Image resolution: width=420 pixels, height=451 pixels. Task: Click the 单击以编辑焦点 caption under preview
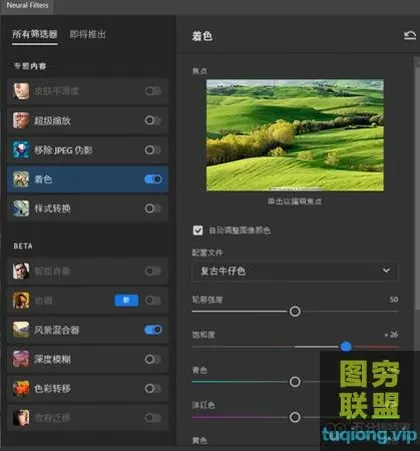click(x=295, y=201)
